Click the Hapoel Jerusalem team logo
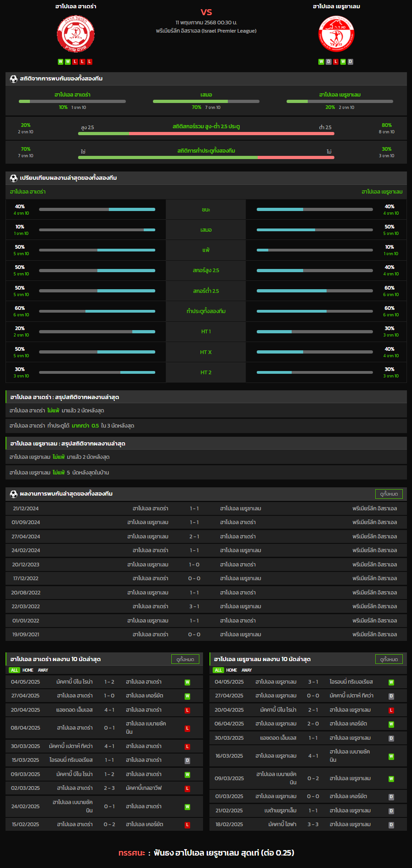 (336, 34)
